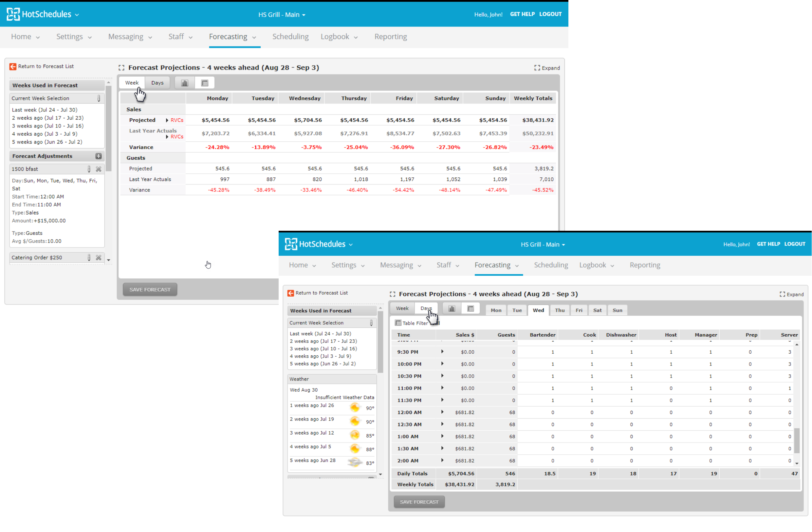Expand Projected sales RVCs breakdown

point(167,120)
